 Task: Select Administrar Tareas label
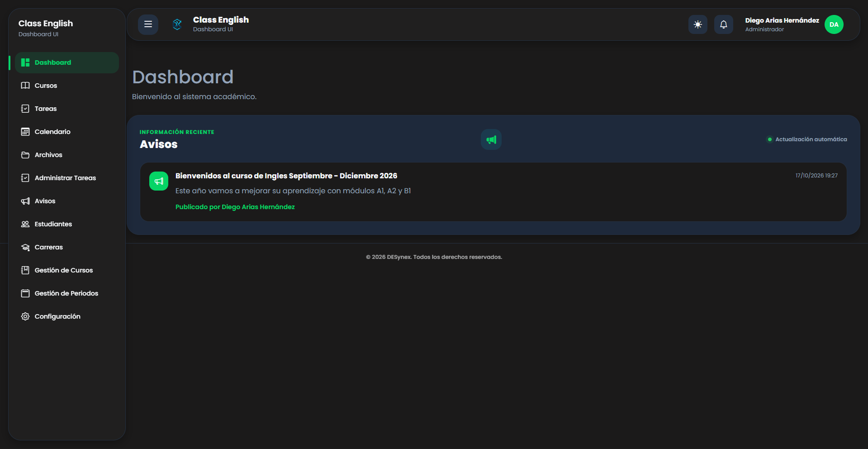(65, 178)
